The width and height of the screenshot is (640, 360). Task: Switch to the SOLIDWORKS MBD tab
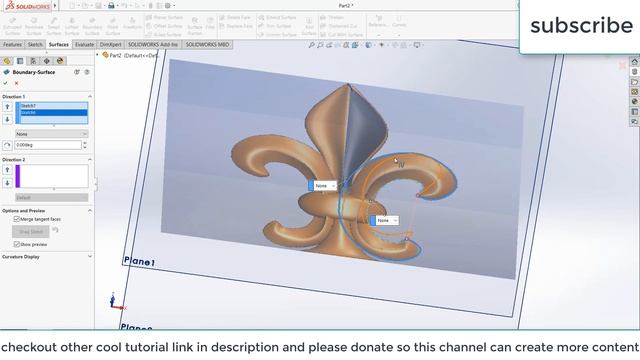tap(207, 44)
